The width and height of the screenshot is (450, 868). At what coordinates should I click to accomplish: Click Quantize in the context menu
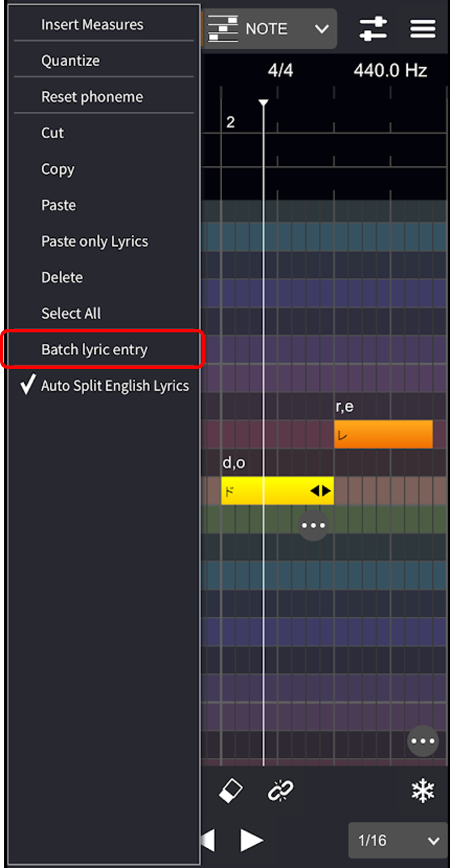pos(71,60)
